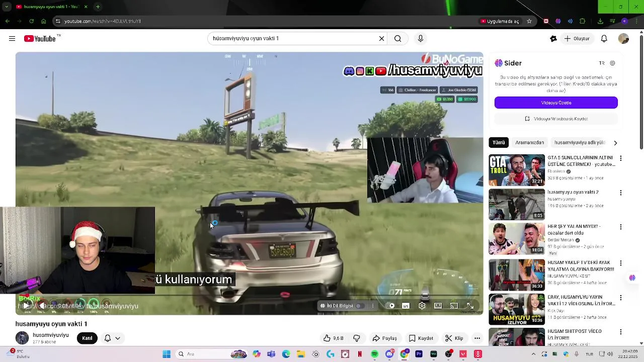Open menu for ERAY, HUSAMYUYU YAYIN VAKTİ video
The height and width of the screenshot is (362, 644).
click(620, 298)
